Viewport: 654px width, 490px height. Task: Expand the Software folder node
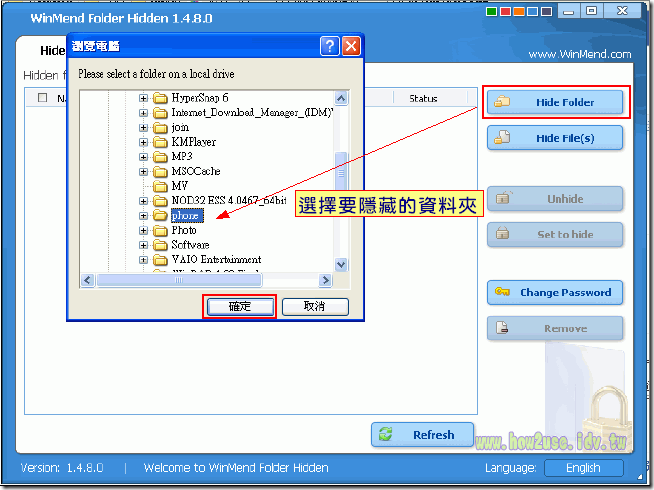[143, 245]
